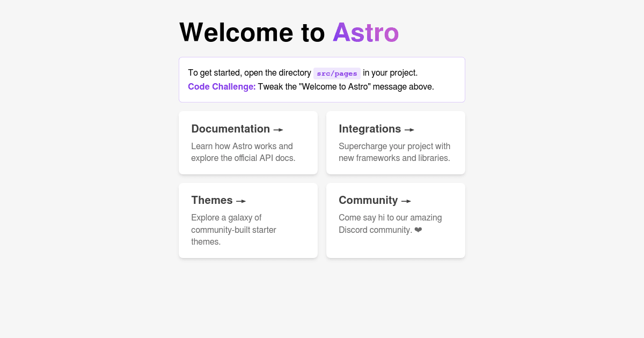Click the 'in your project.' text

[390, 73]
